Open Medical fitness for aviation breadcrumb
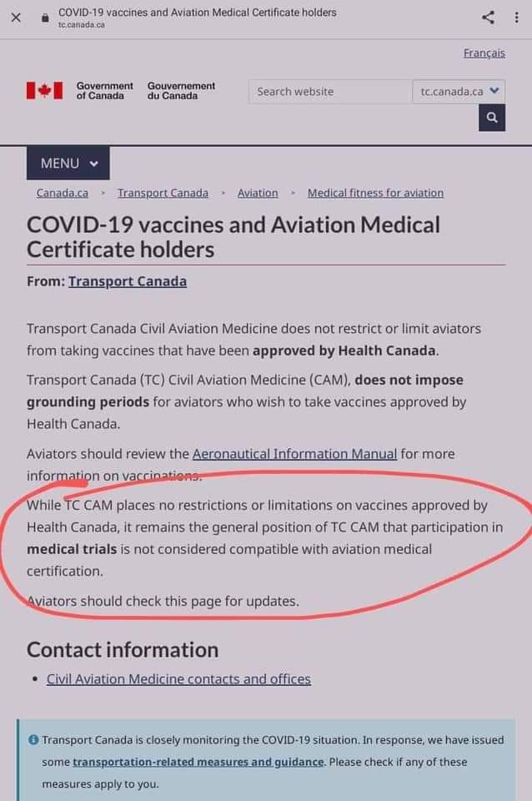Viewport: 532px width, 801px height. coord(375,193)
